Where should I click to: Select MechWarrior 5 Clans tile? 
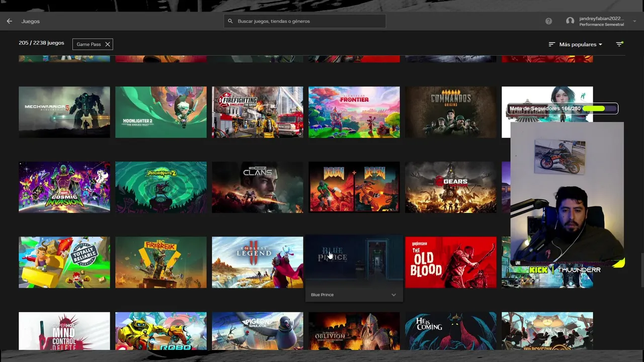(258, 187)
